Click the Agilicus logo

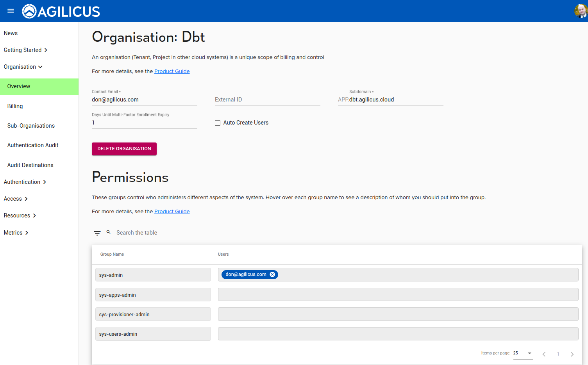(x=61, y=11)
